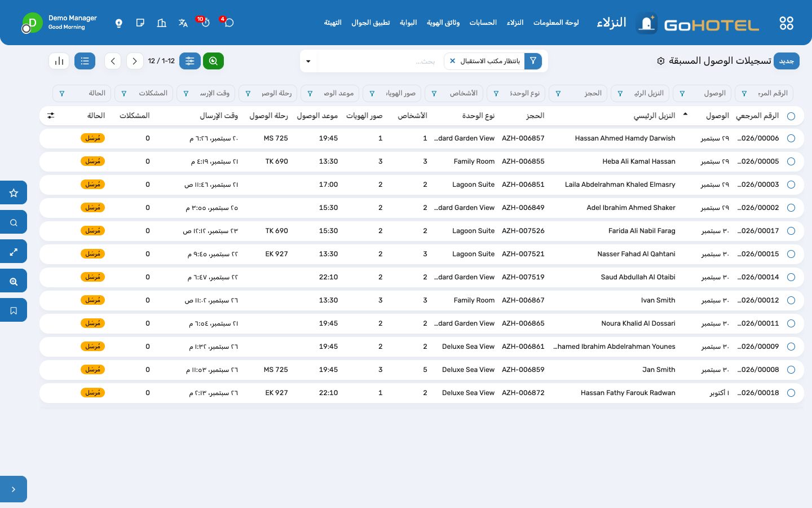Open لوحة المعلومات menu
Viewport: 812px width, 508px height.
(x=556, y=23)
